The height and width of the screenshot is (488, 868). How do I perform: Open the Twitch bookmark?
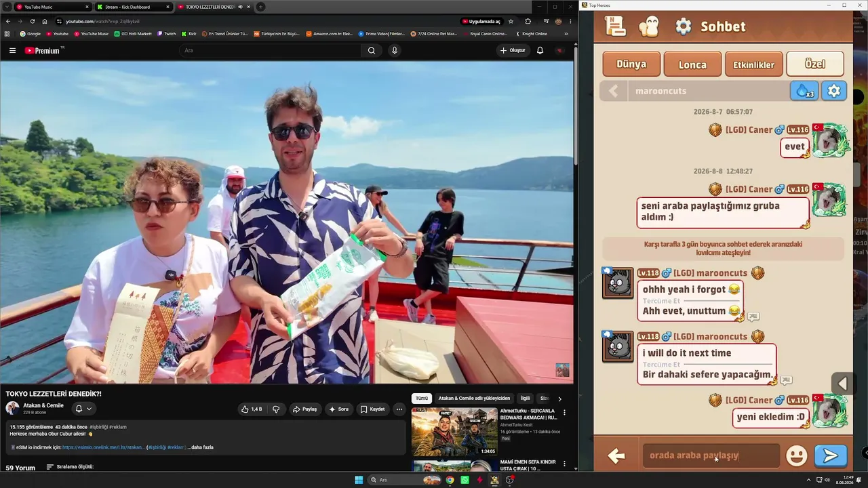[x=166, y=34]
